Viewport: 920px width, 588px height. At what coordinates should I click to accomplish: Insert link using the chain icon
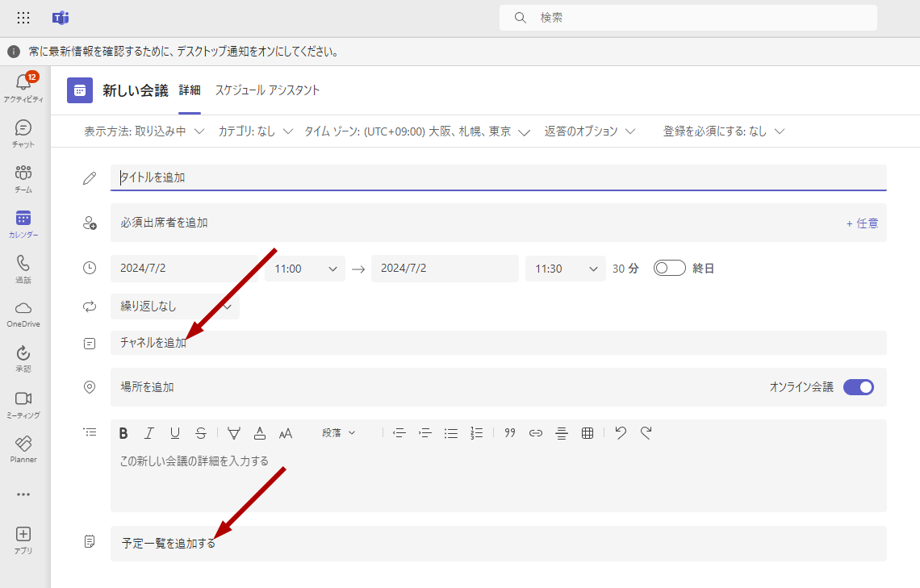pyautogui.click(x=536, y=433)
